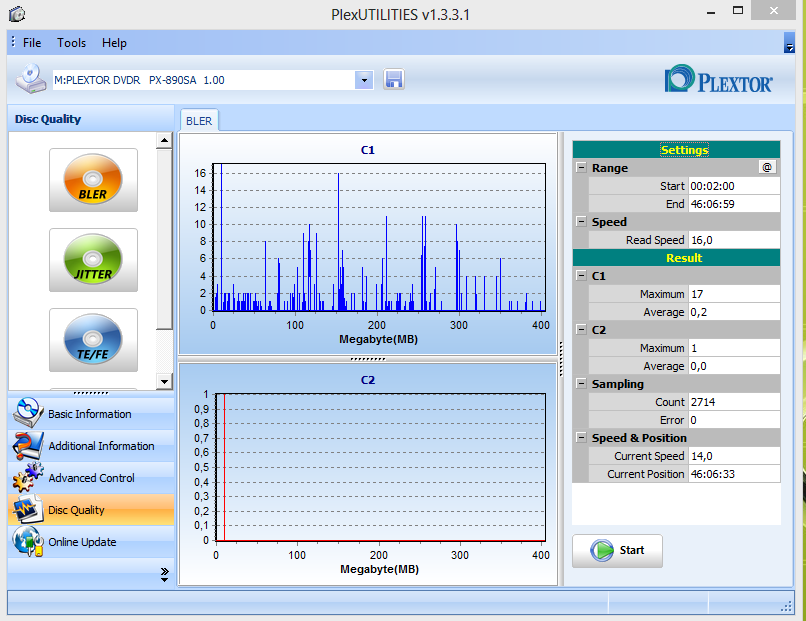Minimize the PlexUTILITIES window

point(711,12)
